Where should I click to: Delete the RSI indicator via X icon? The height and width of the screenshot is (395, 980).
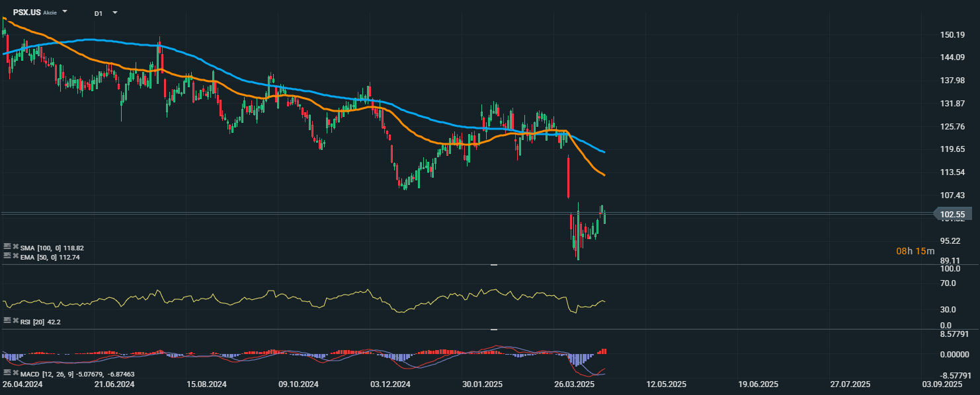tap(15, 320)
